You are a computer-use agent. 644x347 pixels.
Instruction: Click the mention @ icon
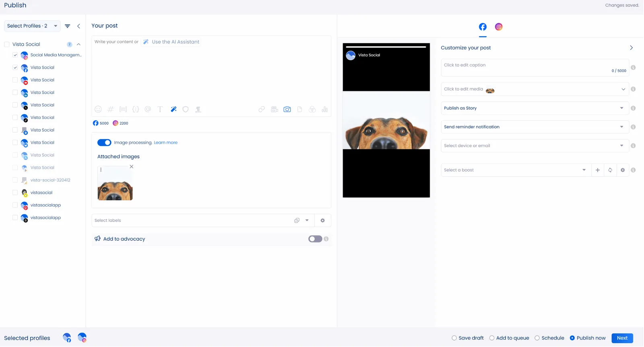coord(148,109)
